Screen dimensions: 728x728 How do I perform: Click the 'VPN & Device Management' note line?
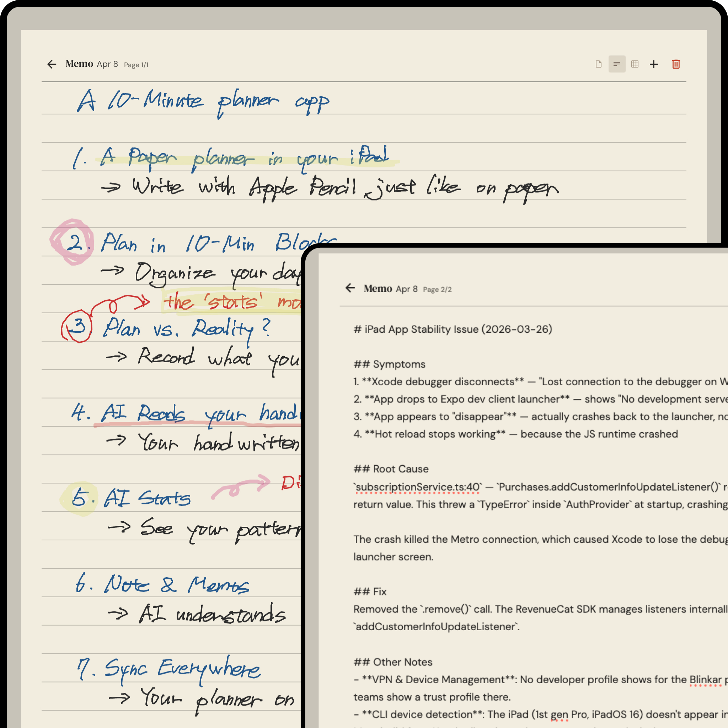click(x=541, y=680)
